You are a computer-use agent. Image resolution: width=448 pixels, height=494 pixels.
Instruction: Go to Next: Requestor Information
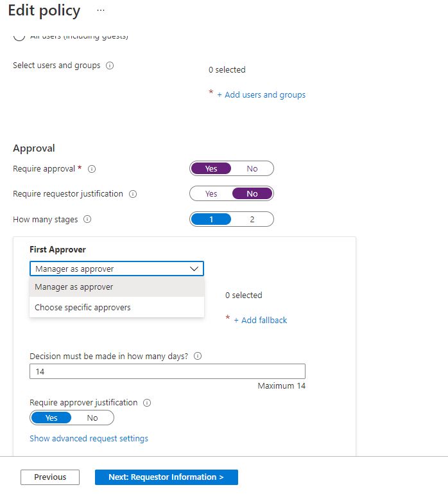tap(166, 477)
